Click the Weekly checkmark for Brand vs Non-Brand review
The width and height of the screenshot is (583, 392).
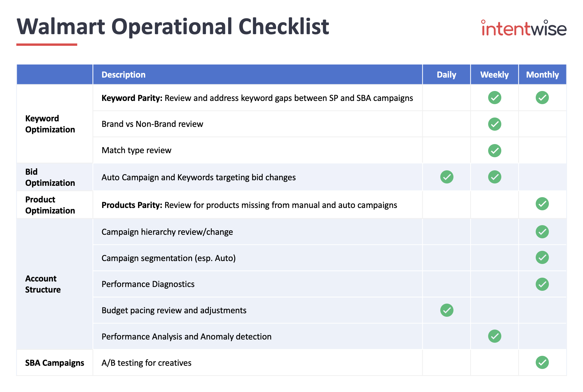(x=495, y=124)
